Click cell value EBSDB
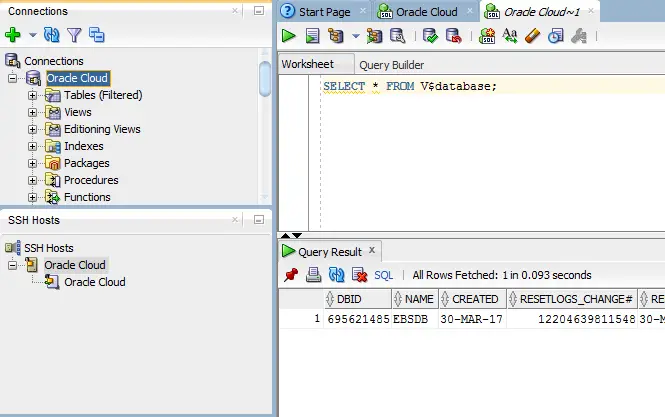Viewport: 665px width, 417px height. [x=410, y=319]
